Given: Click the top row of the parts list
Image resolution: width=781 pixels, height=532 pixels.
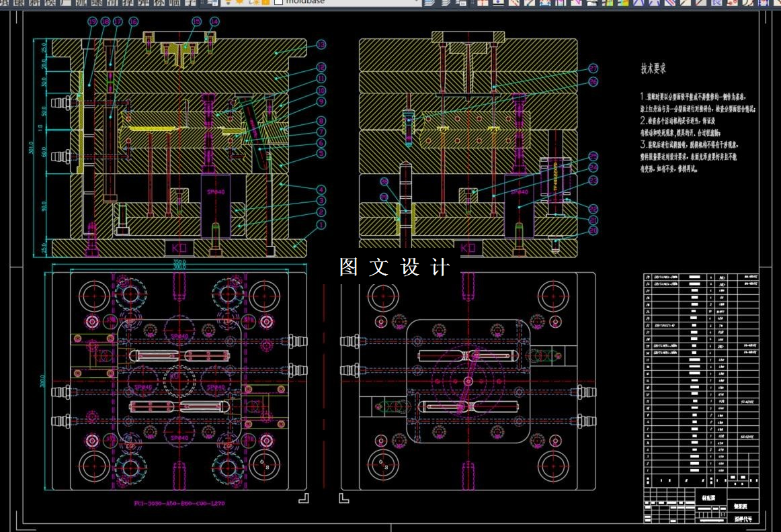Looking at the screenshot, I should (x=701, y=277).
